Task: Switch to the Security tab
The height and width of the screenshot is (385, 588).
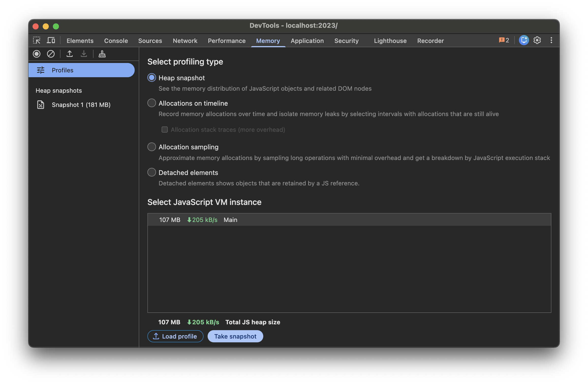Action: coord(347,41)
